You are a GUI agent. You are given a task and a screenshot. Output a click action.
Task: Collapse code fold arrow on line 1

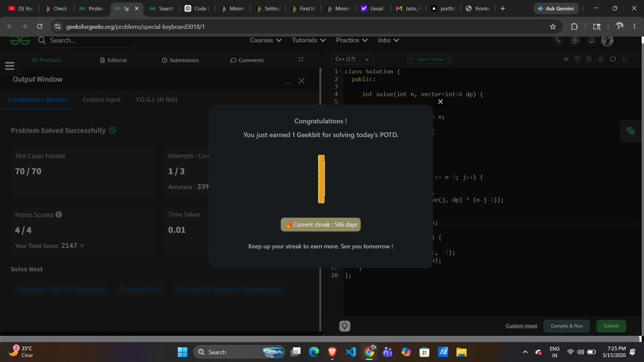341,71
